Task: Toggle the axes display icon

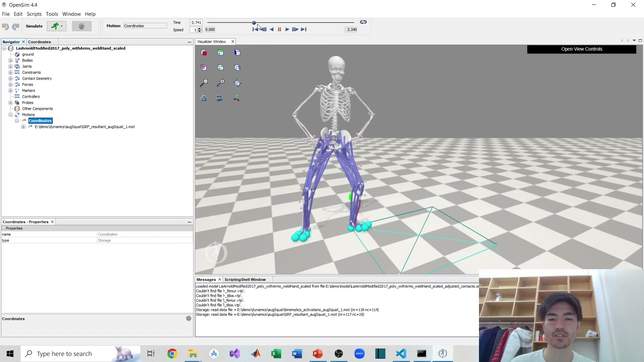Action: point(237,98)
